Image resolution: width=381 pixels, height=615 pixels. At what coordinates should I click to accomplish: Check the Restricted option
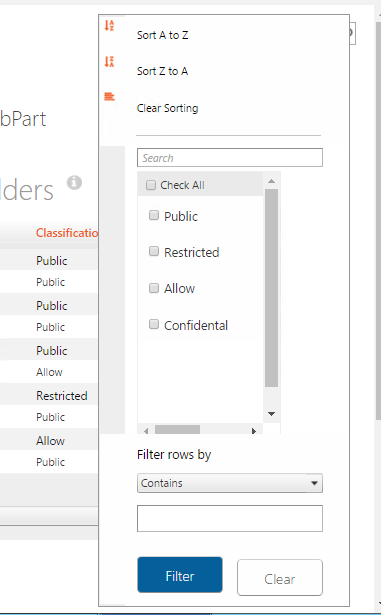click(x=154, y=251)
